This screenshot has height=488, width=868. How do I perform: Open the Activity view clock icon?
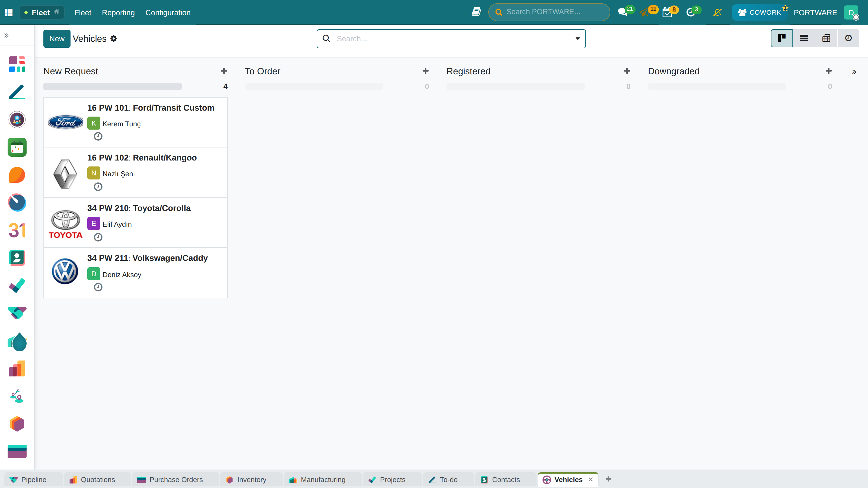(x=848, y=38)
